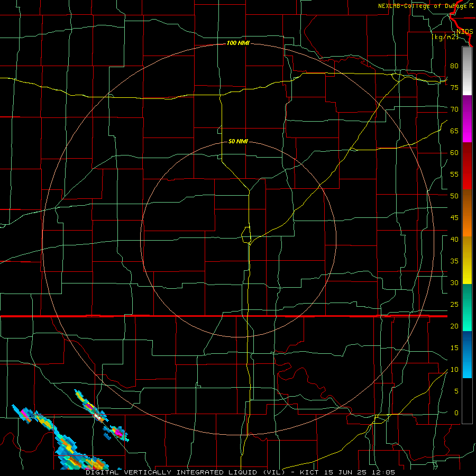
Task: Click the 55 value on the VIL scale
Action: pyautogui.click(x=454, y=174)
